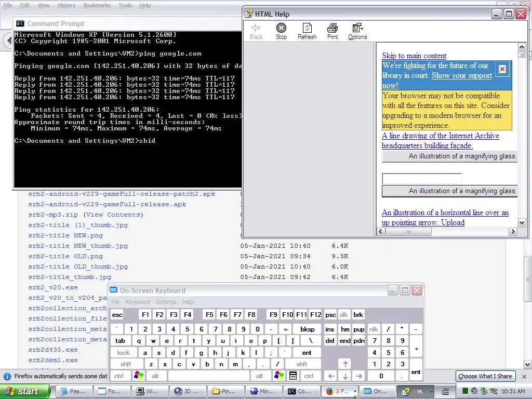
Task: Click the tab key on On-Screen Keyboard
Action: 120,341
